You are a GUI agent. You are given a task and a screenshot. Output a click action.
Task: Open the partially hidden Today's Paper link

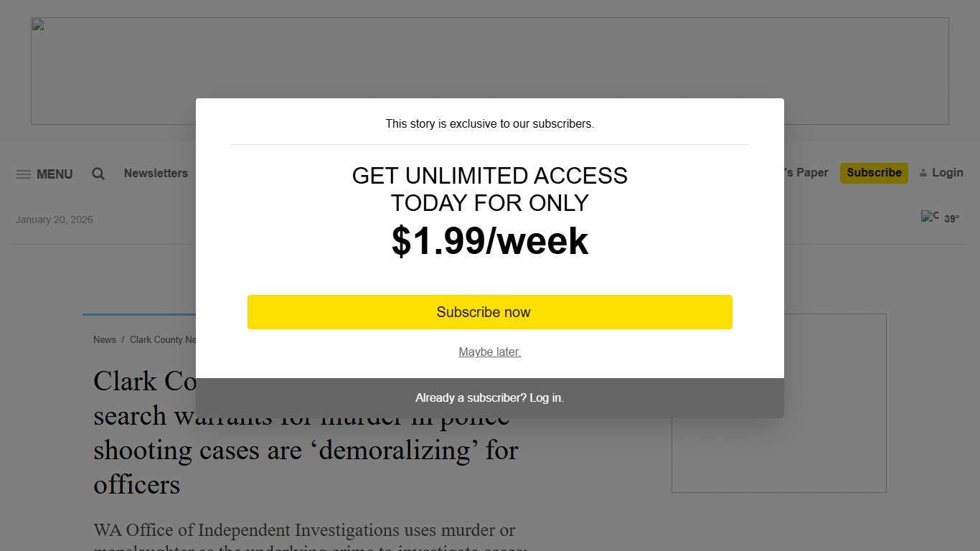click(x=806, y=173)
